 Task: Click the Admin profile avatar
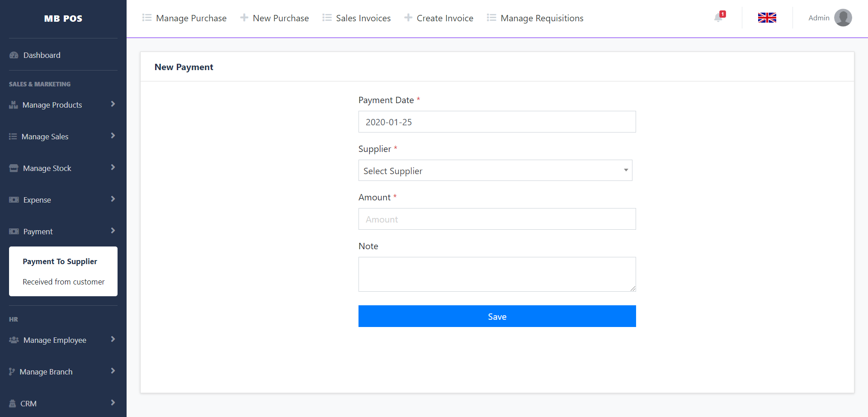(x=843, y=18)
